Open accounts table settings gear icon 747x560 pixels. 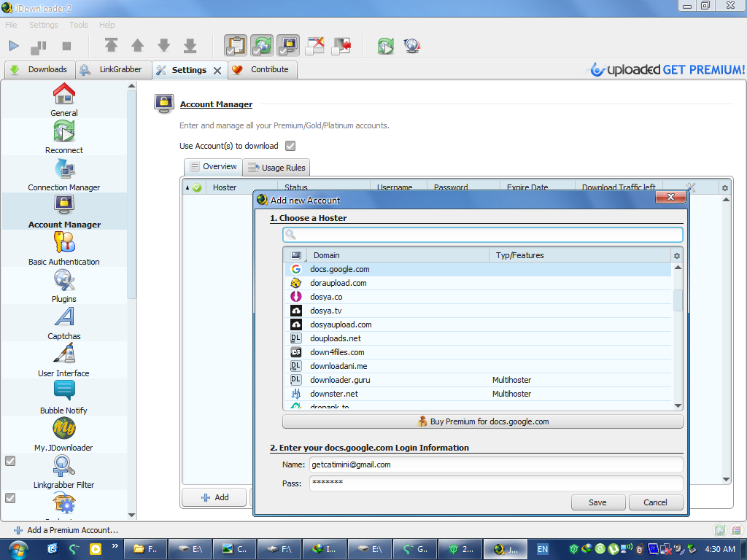tap(724, 187)
